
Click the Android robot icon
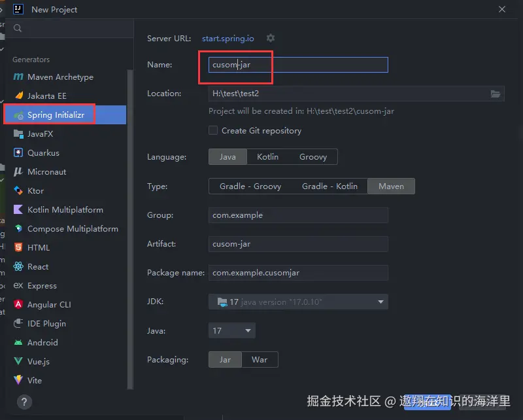click(18, 342)
